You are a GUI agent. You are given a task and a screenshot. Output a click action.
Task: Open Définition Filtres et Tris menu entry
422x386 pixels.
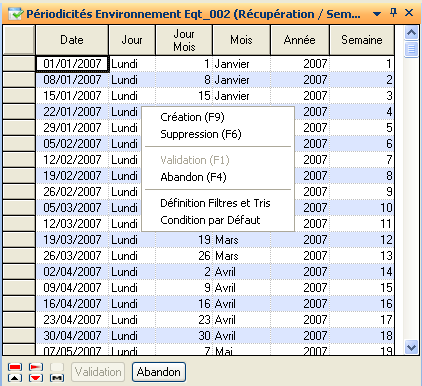(x=215, y=203)
